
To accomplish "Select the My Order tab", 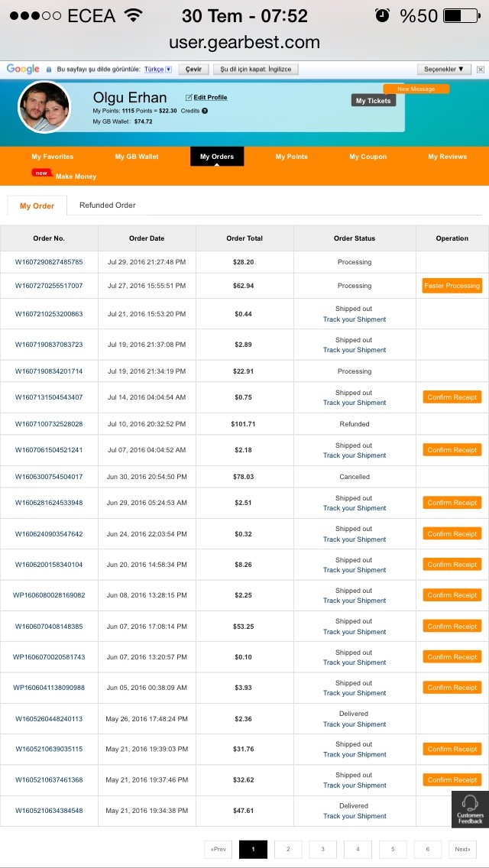I will (37, 206).
